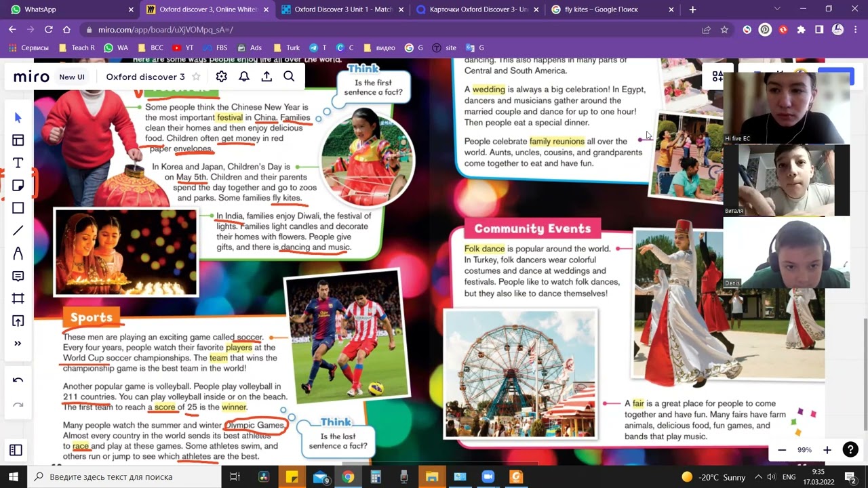Share this page from the address bar

point(707,30)
